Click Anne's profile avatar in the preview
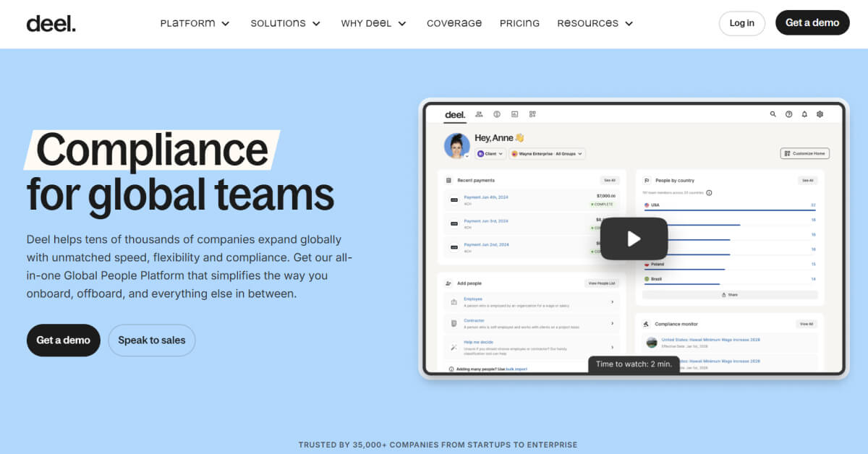The image size is (868, 454). pos(456,145)
